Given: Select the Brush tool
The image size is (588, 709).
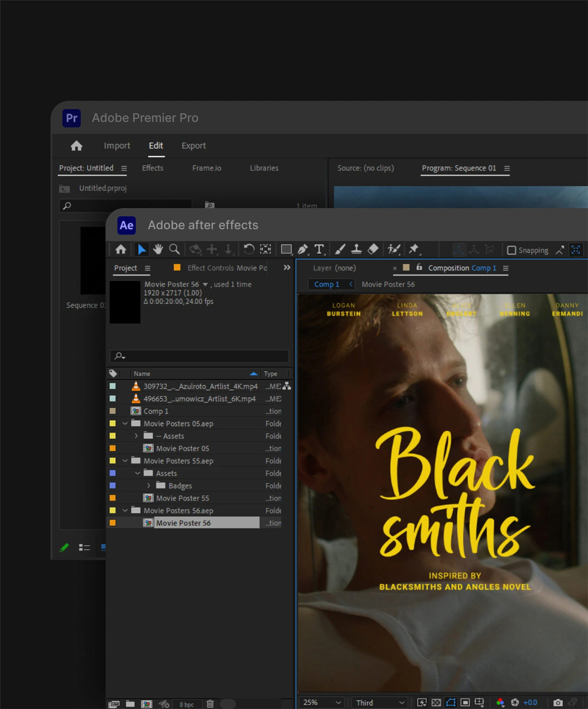Looking at the screenshot, I should pyautogui.click(x=340, y=249).
